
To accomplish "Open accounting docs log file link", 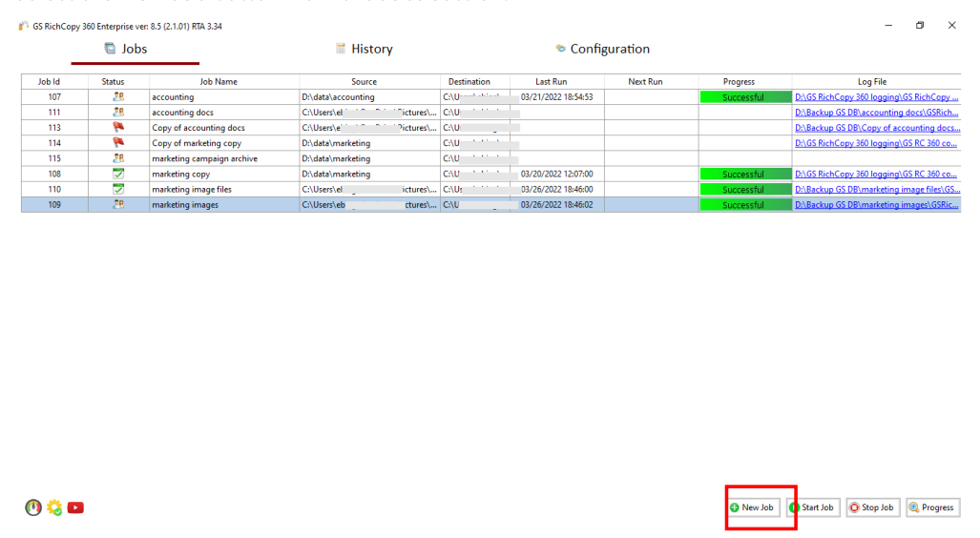I will 876,113.
